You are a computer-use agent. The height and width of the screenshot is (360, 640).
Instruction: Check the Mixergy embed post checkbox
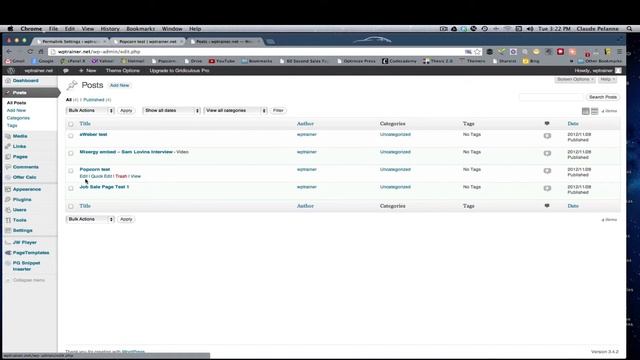point(71,153)
